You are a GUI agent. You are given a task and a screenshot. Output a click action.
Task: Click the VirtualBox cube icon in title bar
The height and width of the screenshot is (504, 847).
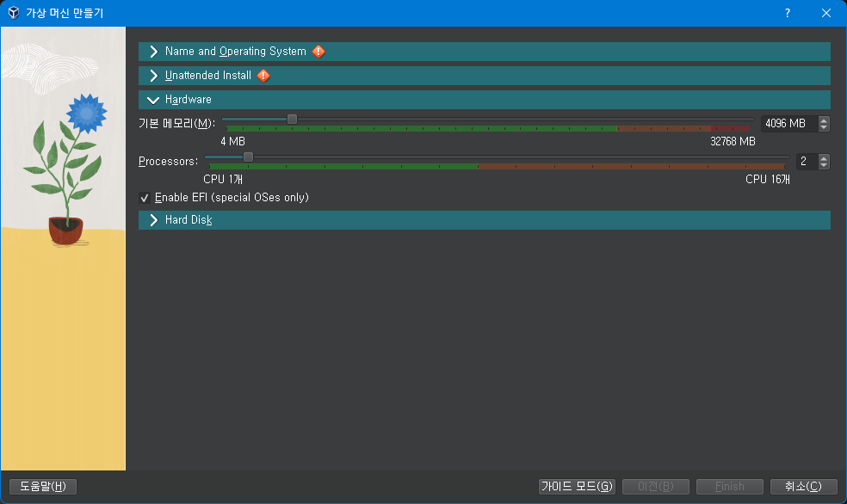tap(14, 12)
